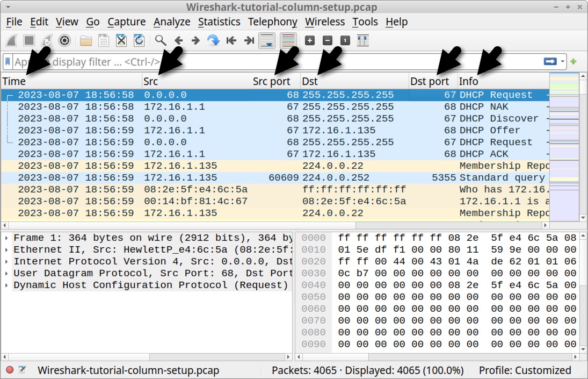Viewport: 588px width, 379px height.
Task: Click the packet list horizontal scrollbar
Action: 275,225
